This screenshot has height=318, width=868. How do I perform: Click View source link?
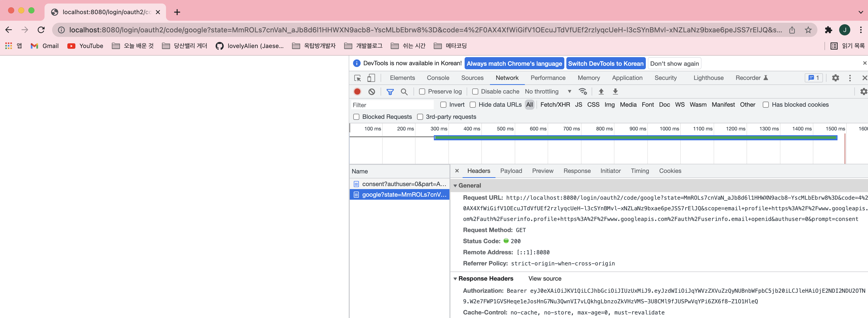[545, 279]
